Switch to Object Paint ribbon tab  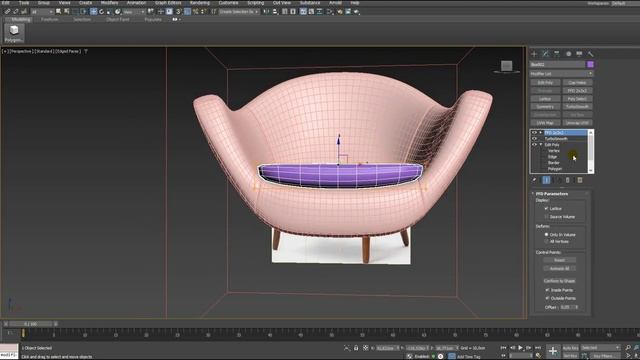118,19
